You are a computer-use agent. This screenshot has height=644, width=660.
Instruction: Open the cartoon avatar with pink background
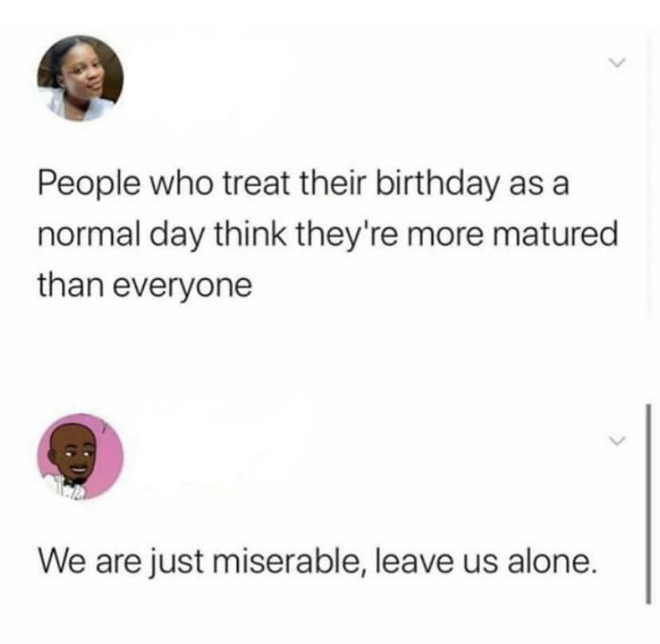coord(80,456)
